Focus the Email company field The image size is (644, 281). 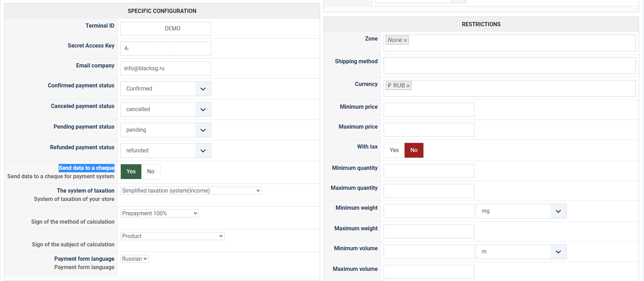pos(165,69)
